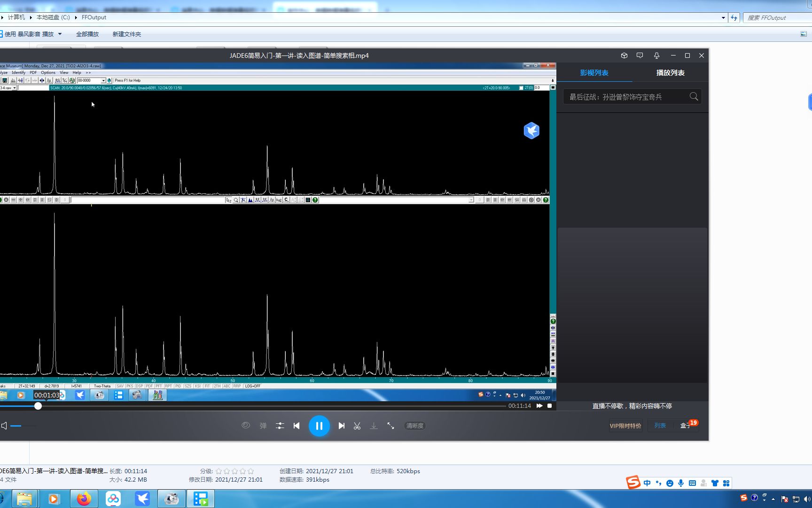
Task: Open the blue bird app on the taskbar
Action: pyautogui.click(x=142, y=499)
